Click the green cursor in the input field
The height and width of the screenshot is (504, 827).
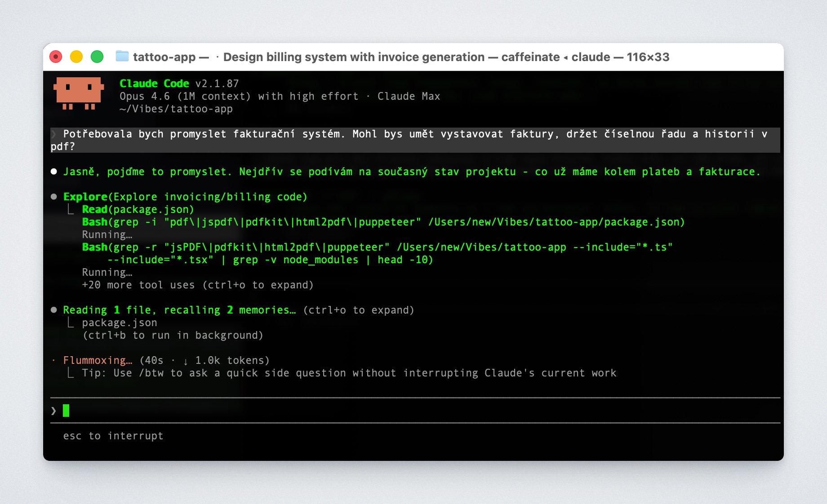(x=66, y=411)
